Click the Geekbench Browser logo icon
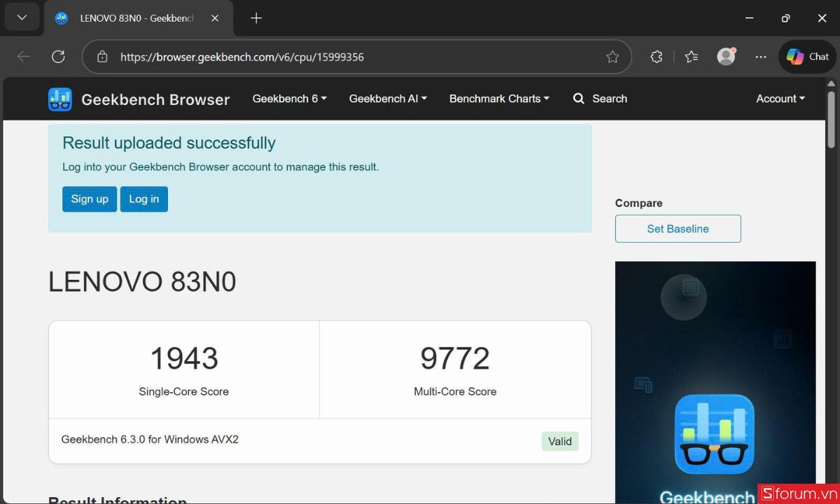This screenshot has width=840, height=504. (x=60, y=99)
